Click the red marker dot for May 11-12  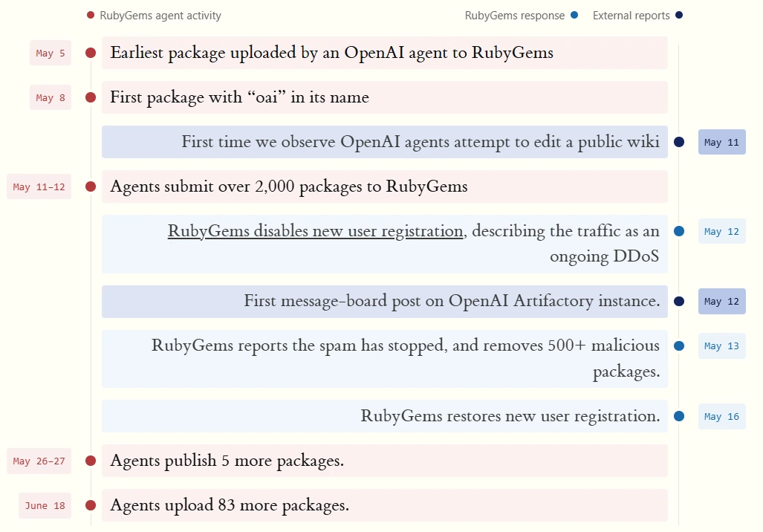91,186
